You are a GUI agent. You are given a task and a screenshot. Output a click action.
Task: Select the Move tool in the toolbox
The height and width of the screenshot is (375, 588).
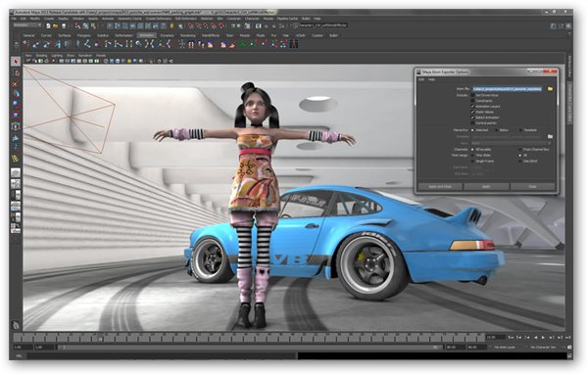point(16,94)
